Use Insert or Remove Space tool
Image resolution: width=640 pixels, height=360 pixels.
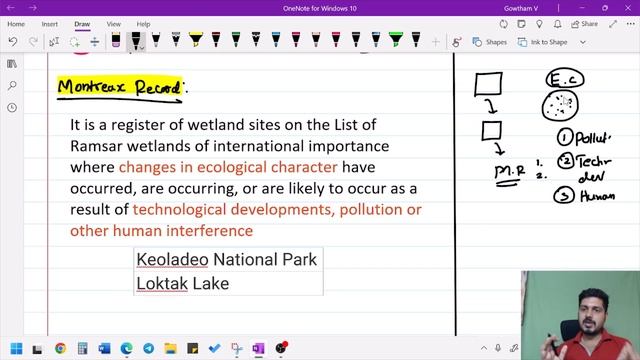click(95, 42)
